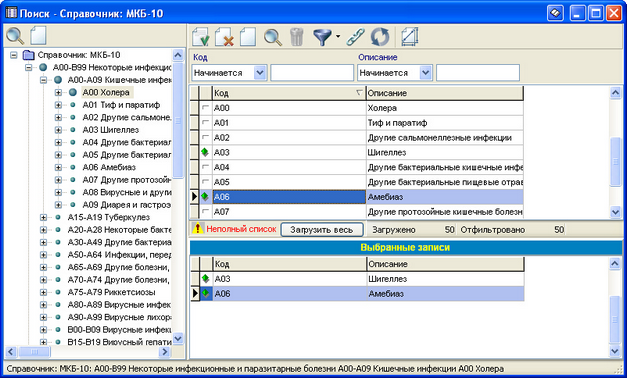This screenshot has width=627, height=378.
Task: Collapse the A00-B99 tree node
Action: 29,68
